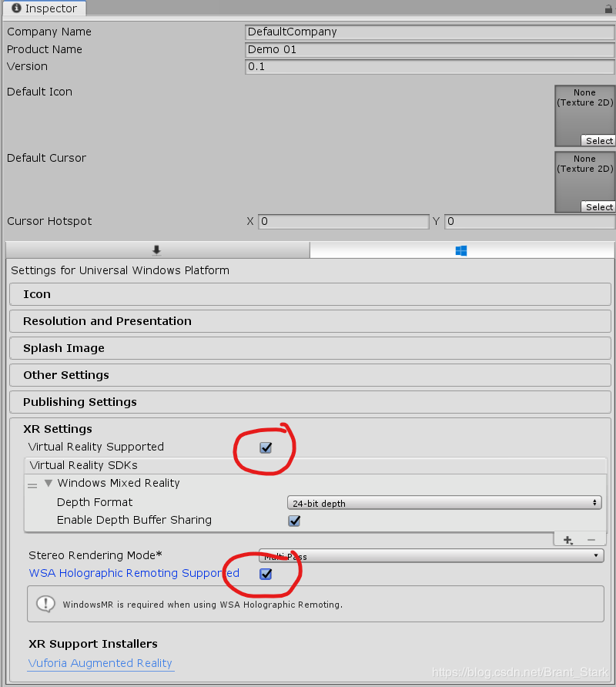This screenshot has width=616, height=687.
Task: Expand the Publishing Settings section
Action: coord(310,402)
